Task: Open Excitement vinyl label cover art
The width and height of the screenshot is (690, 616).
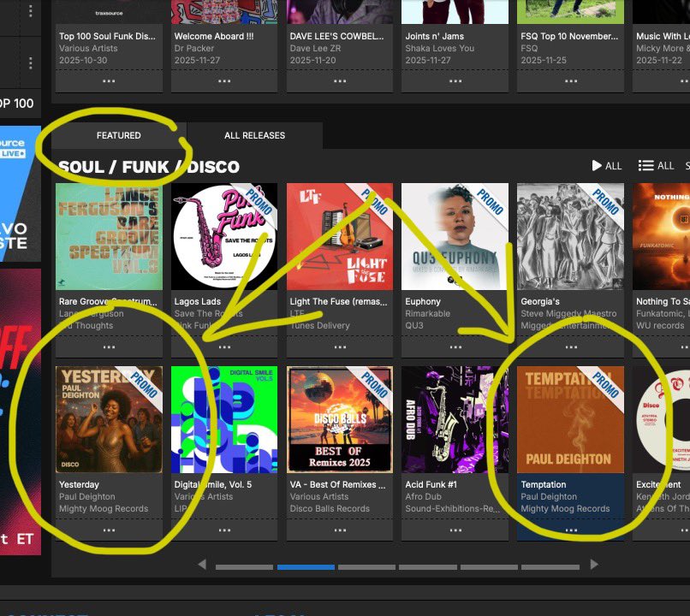Action: point(661,419)
